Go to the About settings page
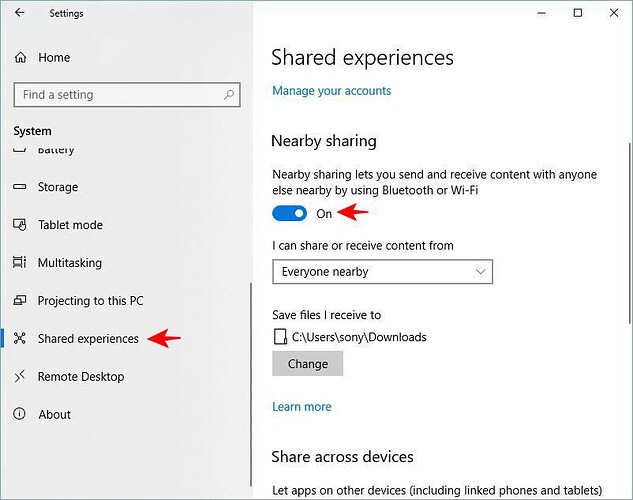 coord(54,414)
